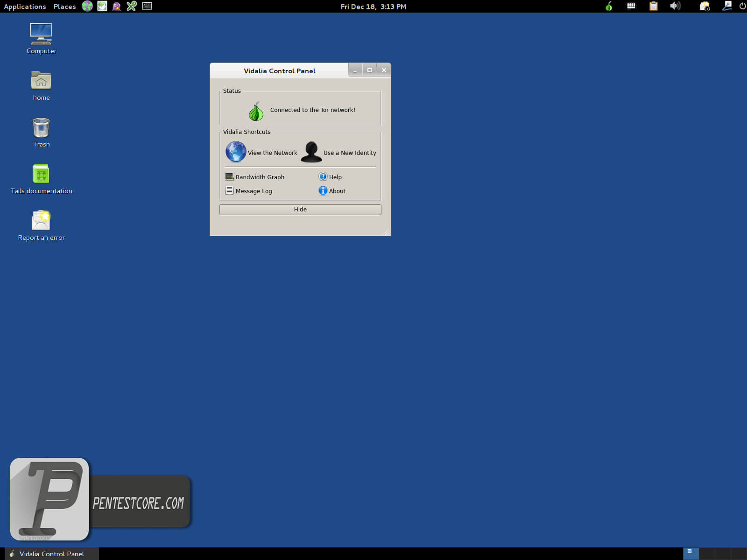Maximize the Vidalia Control Panel window
747x560 pixels.
(369, 70)
